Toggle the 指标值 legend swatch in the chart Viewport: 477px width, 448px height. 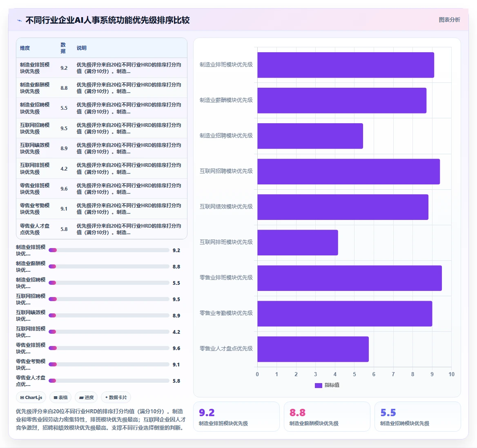318,385
